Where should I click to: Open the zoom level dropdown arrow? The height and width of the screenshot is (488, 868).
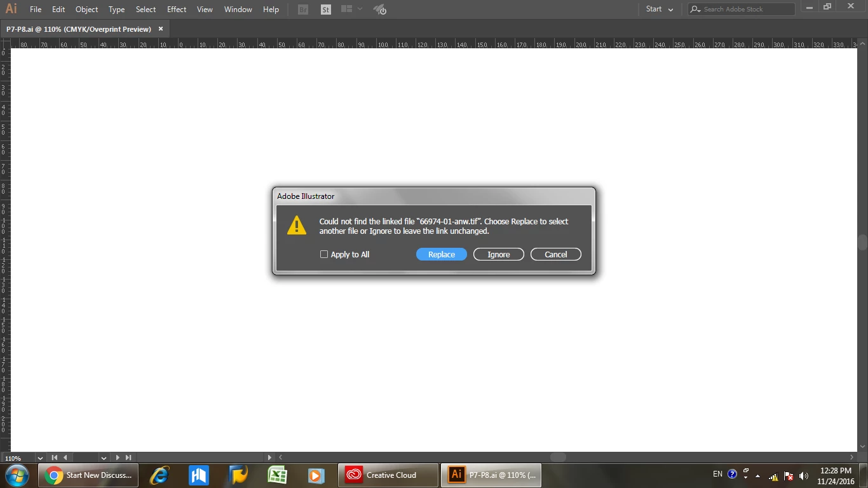point(40,457)
